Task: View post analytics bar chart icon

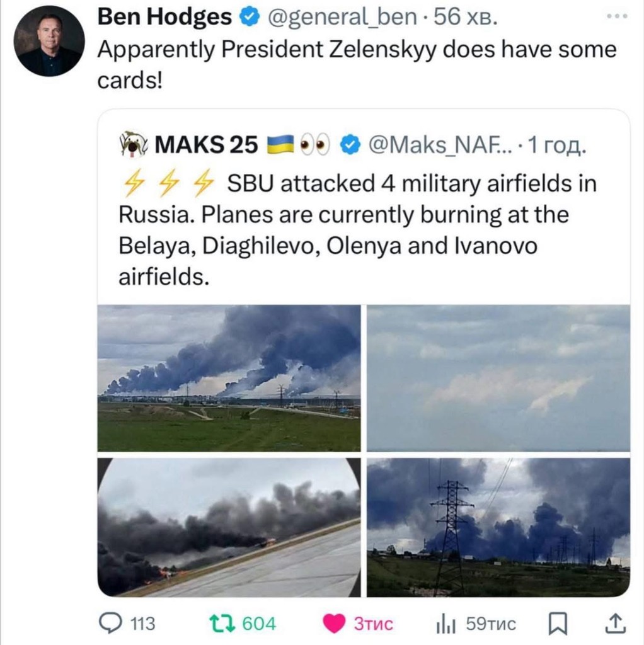Action: click(446, 624)
